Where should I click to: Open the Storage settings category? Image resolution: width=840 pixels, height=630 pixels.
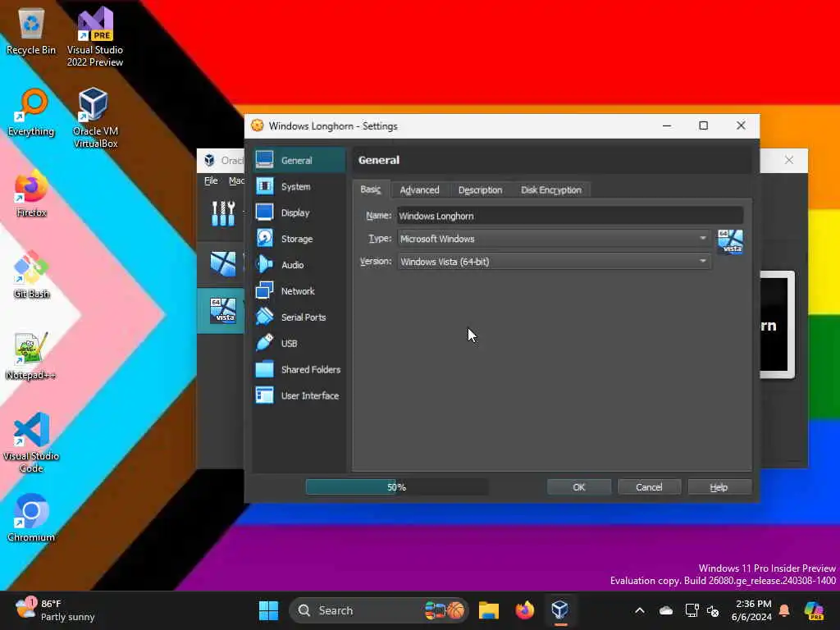pos(299,239)
